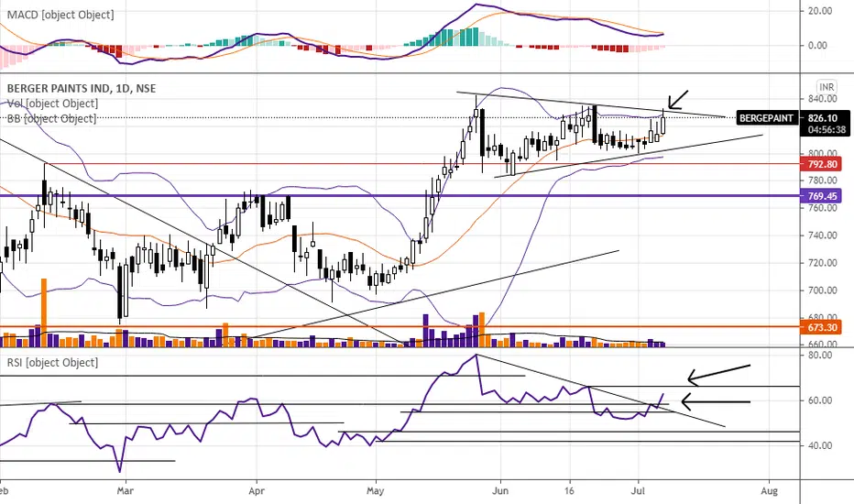
Task: Select the BB indicator legend
Action: [51, 118]
